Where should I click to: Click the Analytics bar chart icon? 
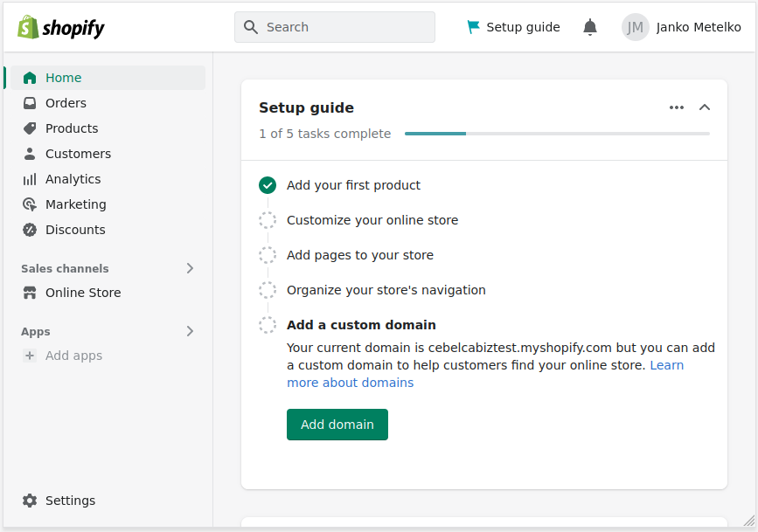click(x=30, y=179)
